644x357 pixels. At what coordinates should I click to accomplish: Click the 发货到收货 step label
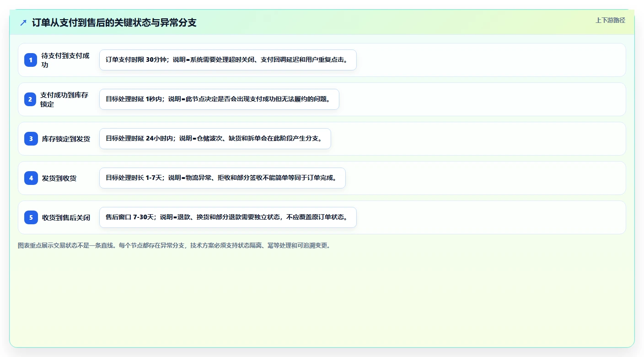coord(59,178)
